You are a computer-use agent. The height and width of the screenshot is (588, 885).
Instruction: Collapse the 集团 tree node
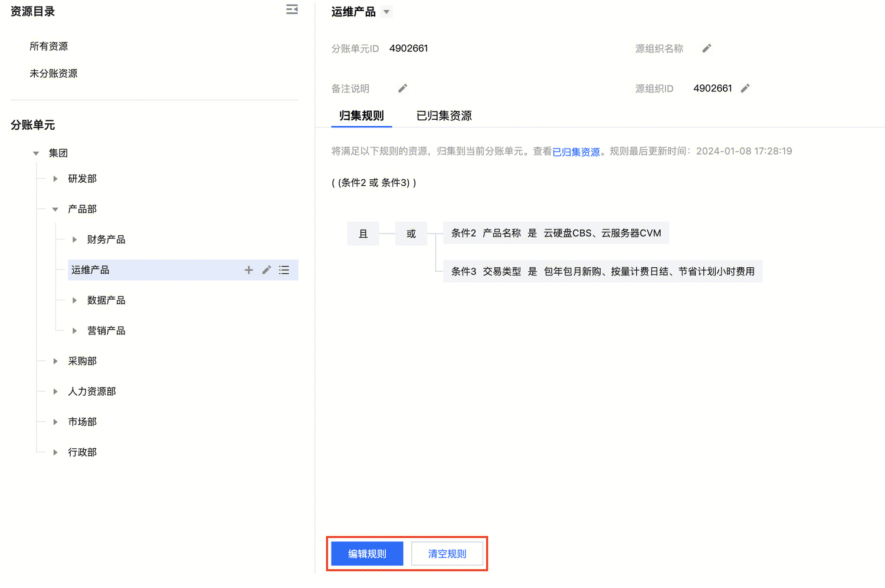[x=36, y=153]
